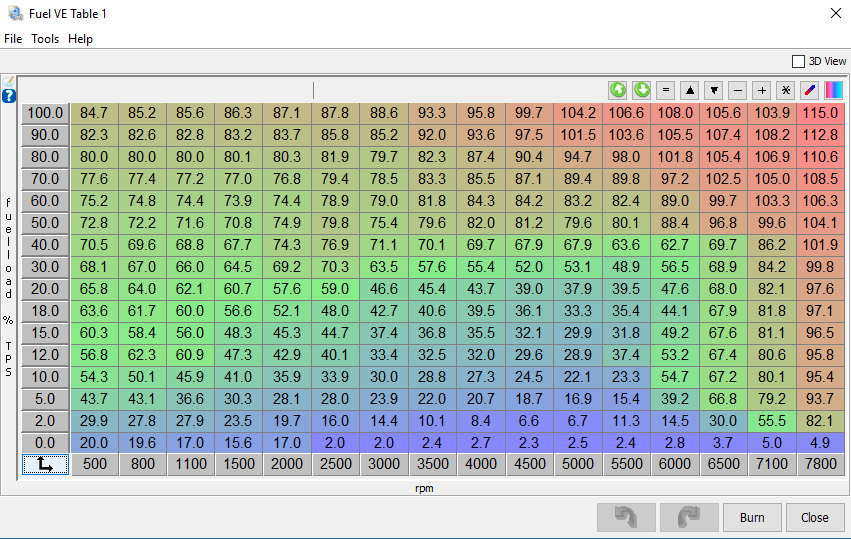Click the black up-triangle increase tool
The width and height of the screenshot is (851, 539).
coord(690,90)
